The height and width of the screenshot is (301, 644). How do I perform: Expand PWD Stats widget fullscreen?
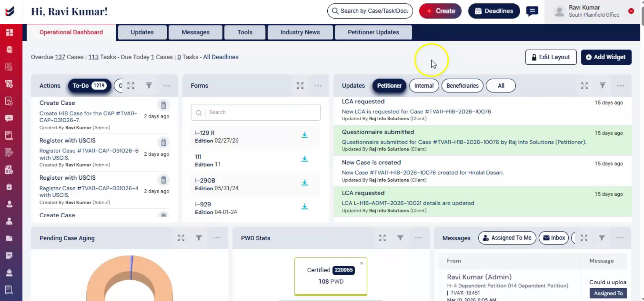coord(382,238)
